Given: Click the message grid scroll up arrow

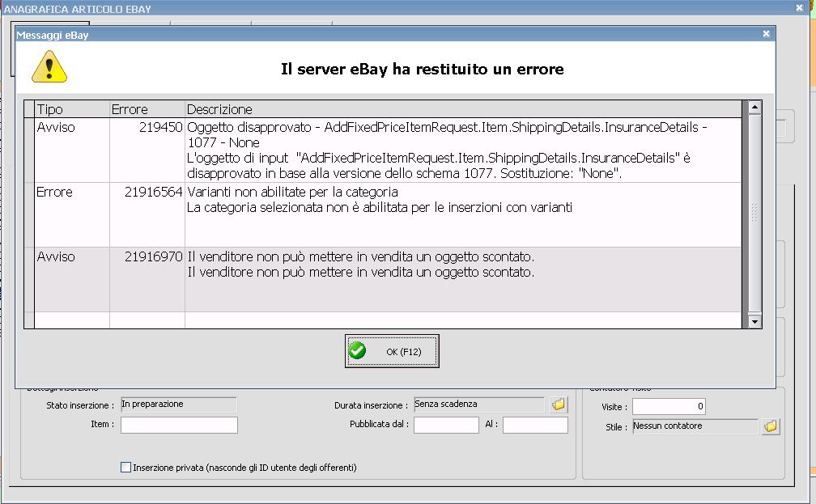Looking at the screenshot, I should pos(754,107).
